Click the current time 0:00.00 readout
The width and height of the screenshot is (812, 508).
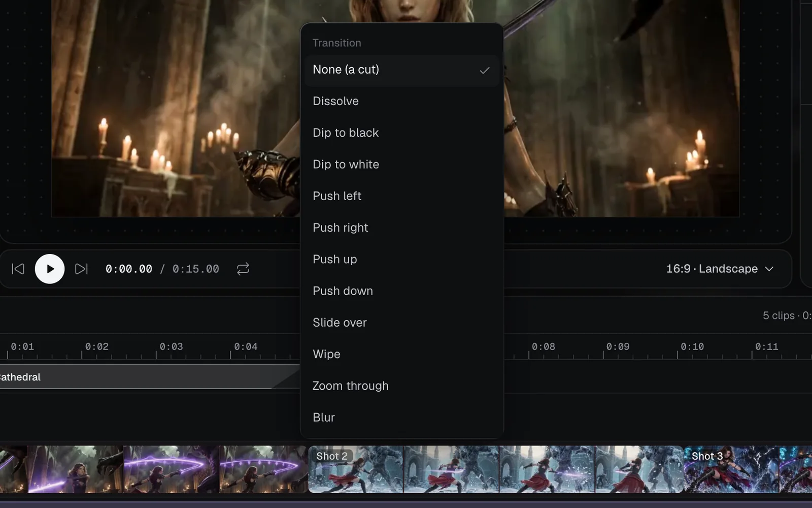(129, 269)
